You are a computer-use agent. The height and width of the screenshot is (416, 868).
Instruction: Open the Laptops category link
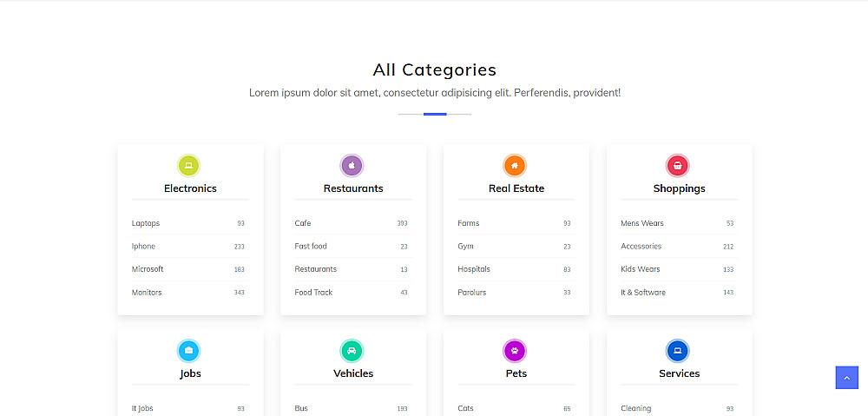click(x=146, y=223)
